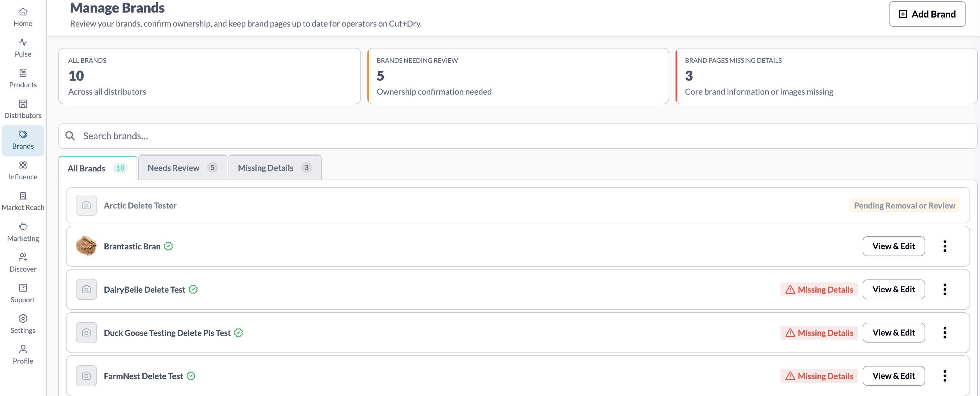Open FarmNest Delete Test three-dot menu

coord(945,376)
